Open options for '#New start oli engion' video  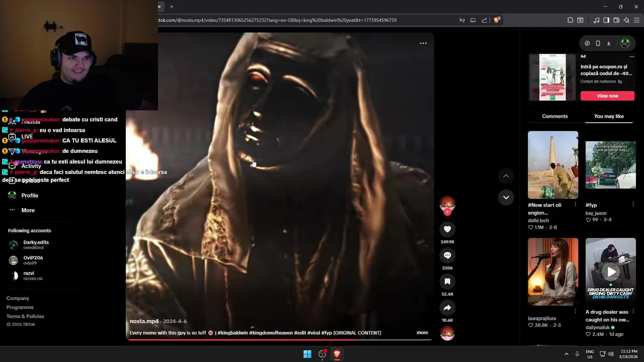575,205
